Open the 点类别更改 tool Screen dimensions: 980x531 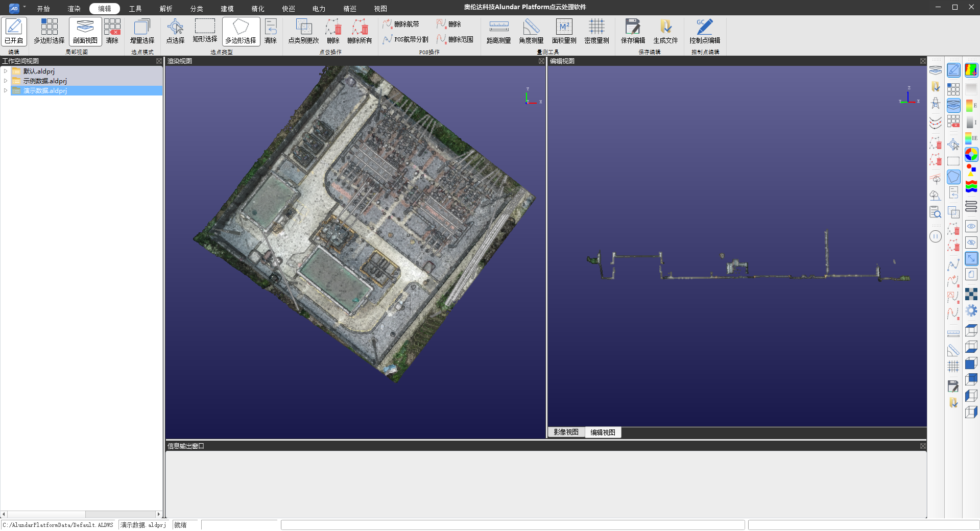click(303, 32)
